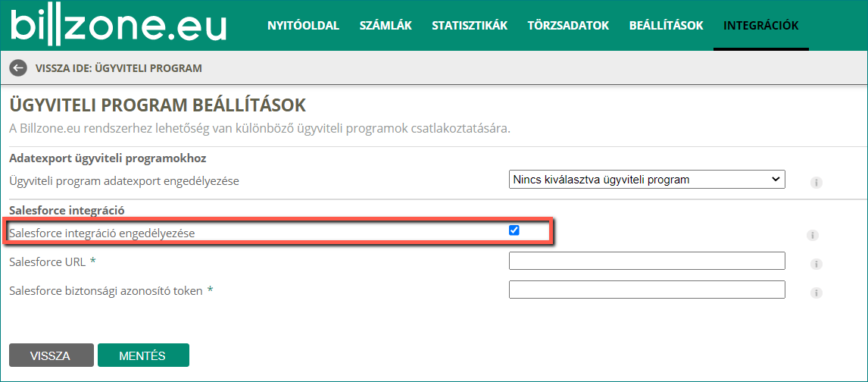
Task: Open ügyviteli program adatexport dropdown
Action: point(647,180)
